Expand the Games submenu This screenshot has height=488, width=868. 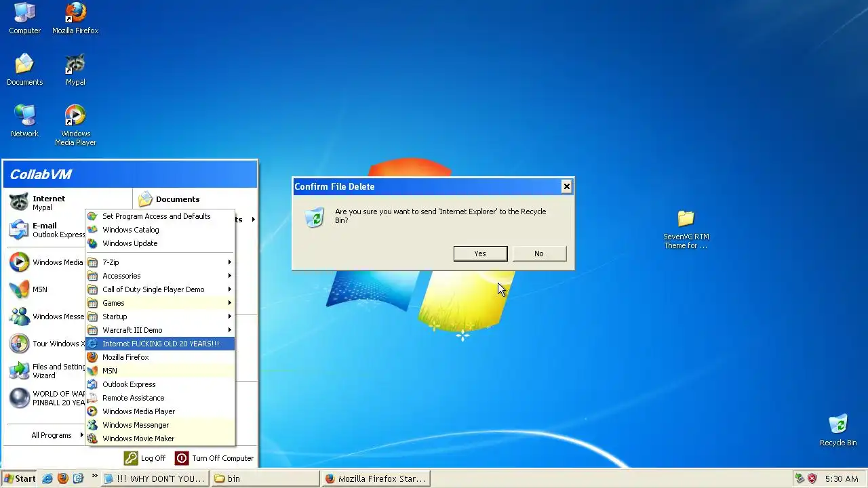(160, 303)
